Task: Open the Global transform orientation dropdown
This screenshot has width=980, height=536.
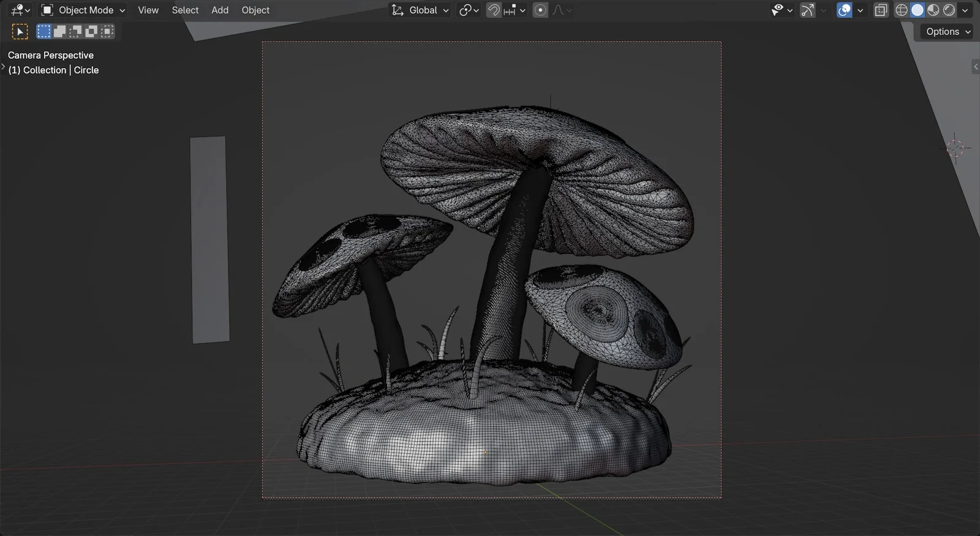Action: coord(420,10)
